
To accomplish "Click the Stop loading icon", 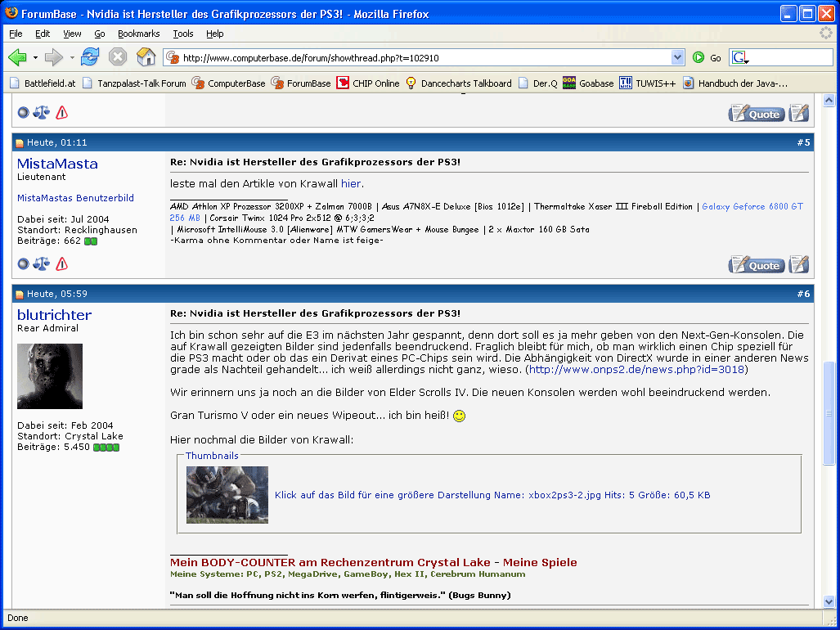I will coord(117,56).
